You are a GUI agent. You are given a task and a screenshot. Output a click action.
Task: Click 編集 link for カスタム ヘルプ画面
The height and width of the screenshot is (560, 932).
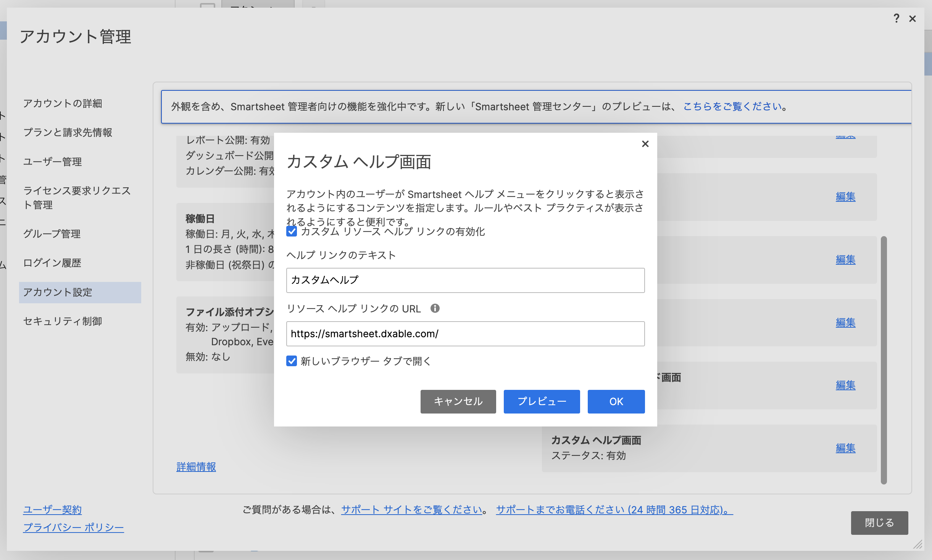(845, 448)
